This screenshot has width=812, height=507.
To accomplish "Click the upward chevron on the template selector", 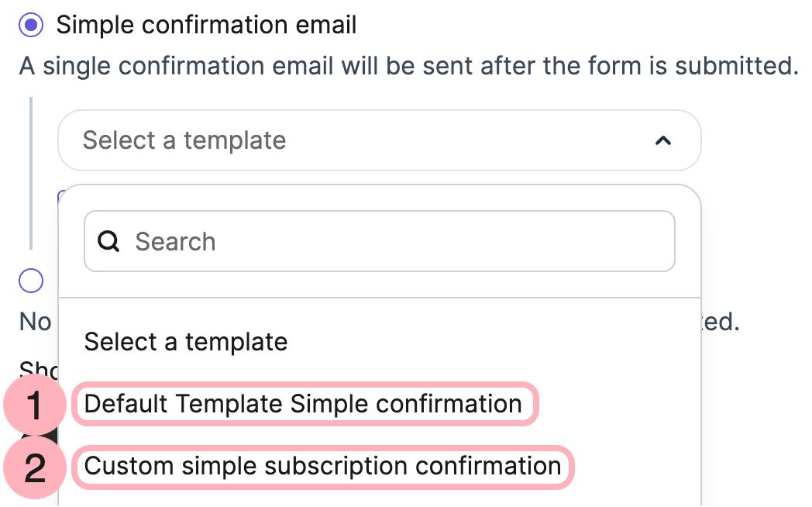I will tap(663, 141).
